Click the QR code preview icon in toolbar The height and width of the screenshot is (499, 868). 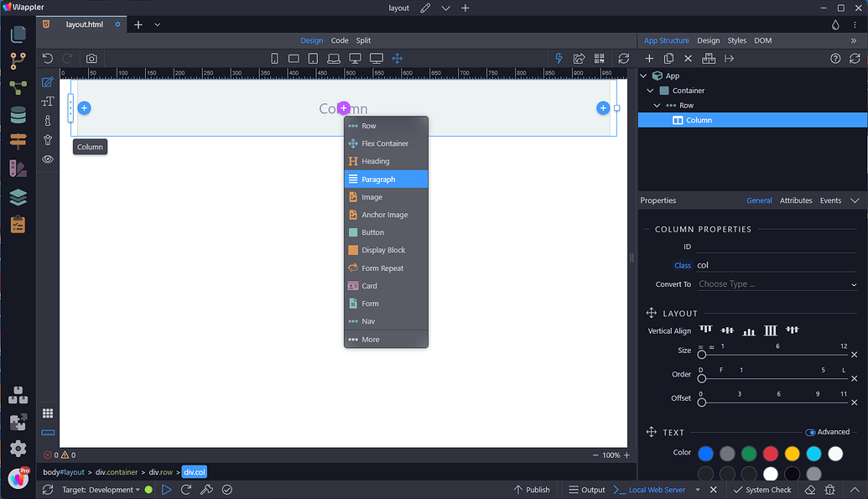point(599,58)
